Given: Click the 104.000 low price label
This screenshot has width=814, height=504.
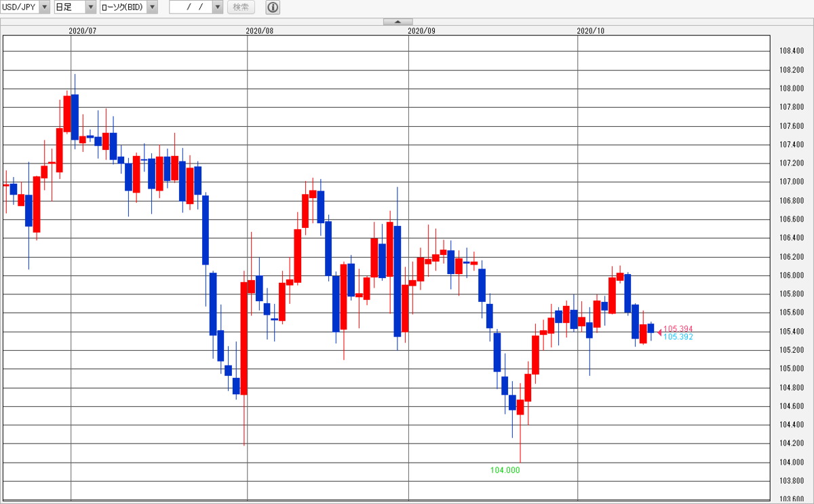Looking at the screenshot, I should (505, 469).
